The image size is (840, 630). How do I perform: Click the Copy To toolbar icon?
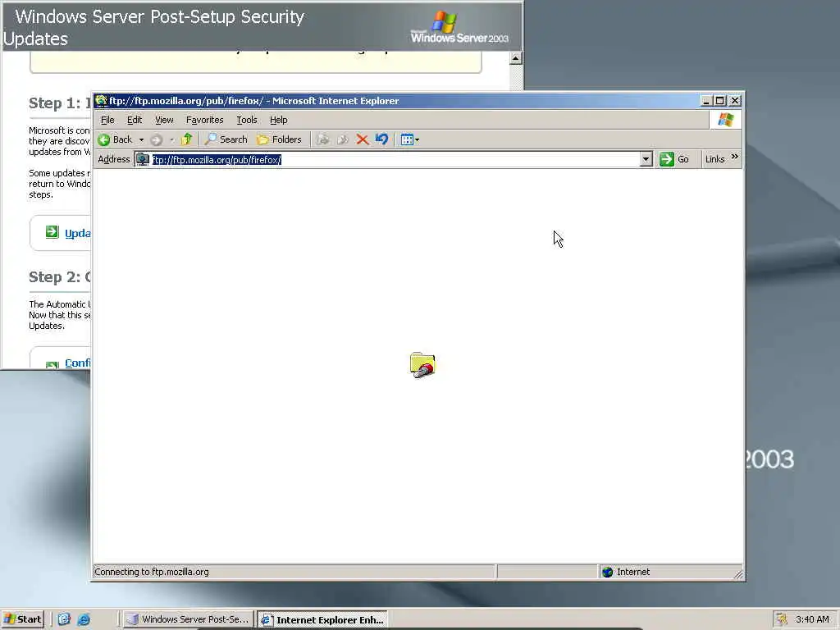342,139
